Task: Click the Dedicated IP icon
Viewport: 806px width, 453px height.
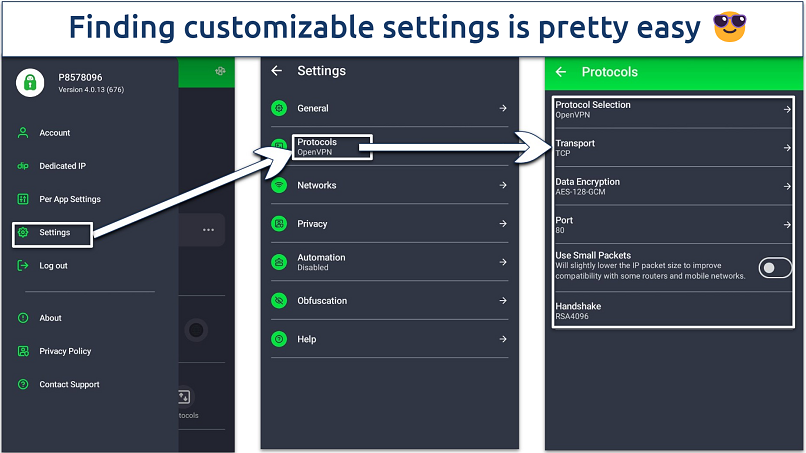Action: tap(22, 166)
